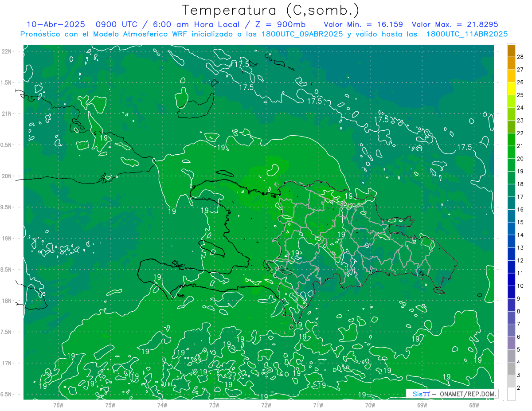Click the "1800UTC_09ABR2025" initialization time text
The image size is (532, 411).
[302, 34]
